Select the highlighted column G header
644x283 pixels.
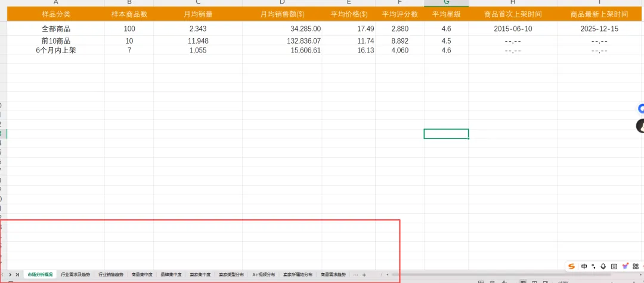coord(446,3)
